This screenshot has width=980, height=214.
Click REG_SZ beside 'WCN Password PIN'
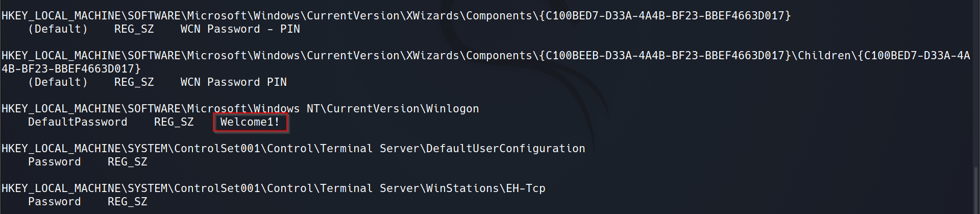pyautogui.click(x=134, y=82)
